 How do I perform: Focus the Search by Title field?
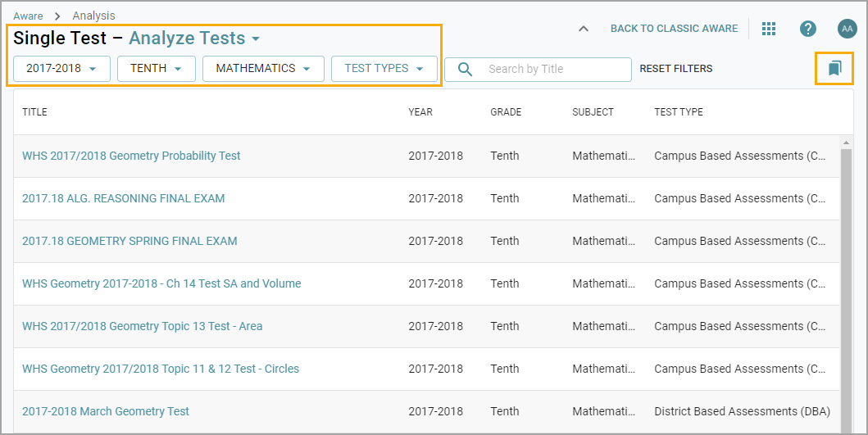pyautogui.click(x=553, y=70)
